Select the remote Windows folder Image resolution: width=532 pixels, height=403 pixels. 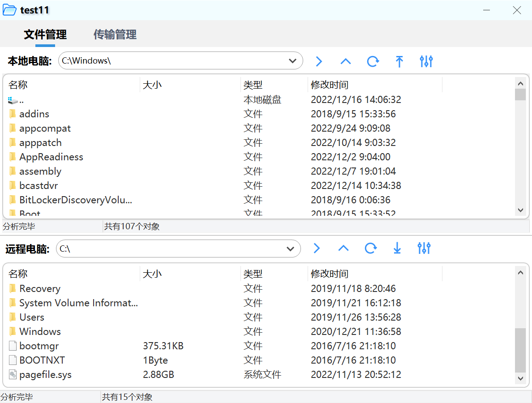pyautogui.click(x=40, y=331)
